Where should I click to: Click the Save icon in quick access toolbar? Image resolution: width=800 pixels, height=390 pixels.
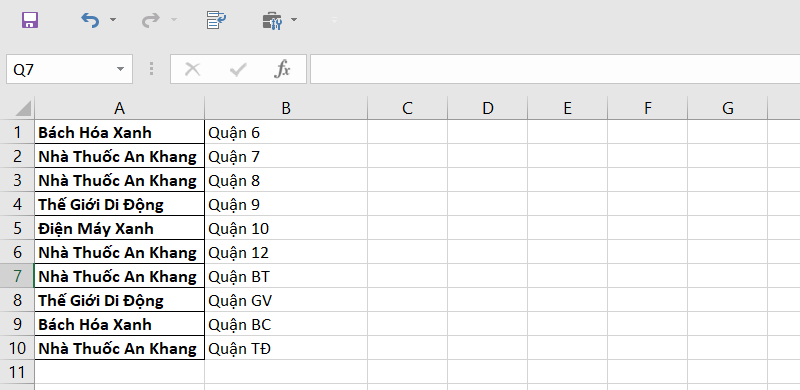[30, 20]
